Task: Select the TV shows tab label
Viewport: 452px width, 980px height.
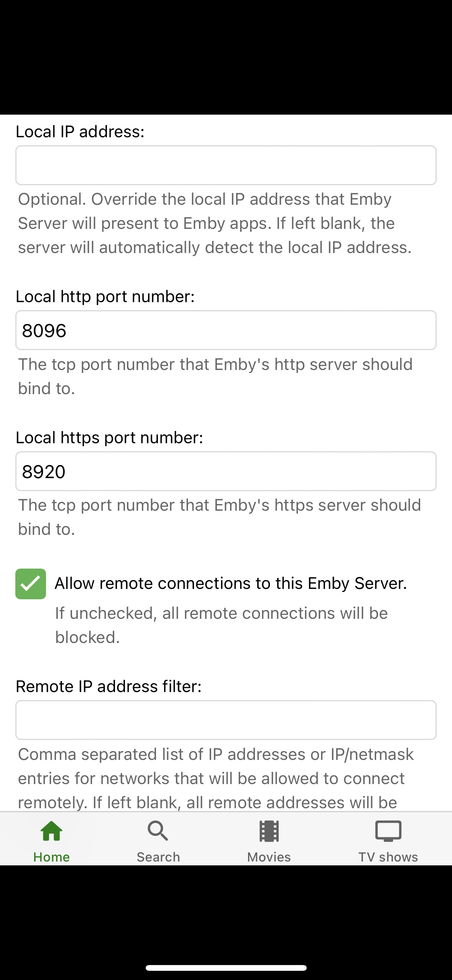Action: 388,857
